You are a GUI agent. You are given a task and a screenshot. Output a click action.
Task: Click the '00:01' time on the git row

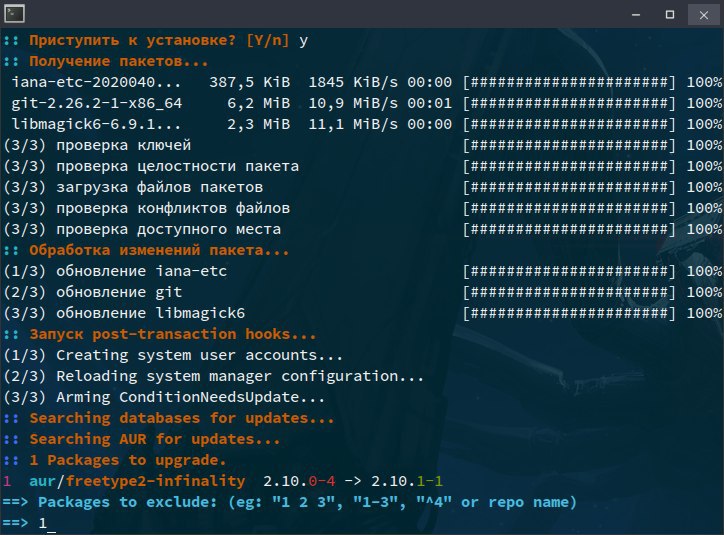(x=429, y=103)
